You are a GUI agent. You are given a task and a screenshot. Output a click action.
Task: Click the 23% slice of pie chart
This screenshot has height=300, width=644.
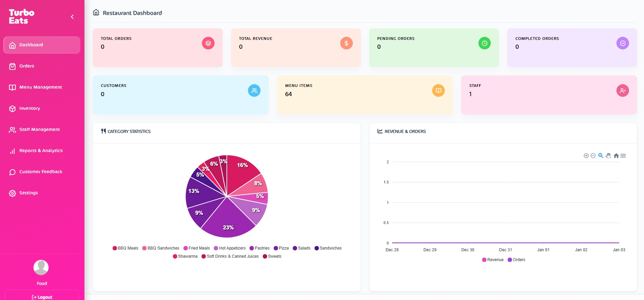coord(227,222)
